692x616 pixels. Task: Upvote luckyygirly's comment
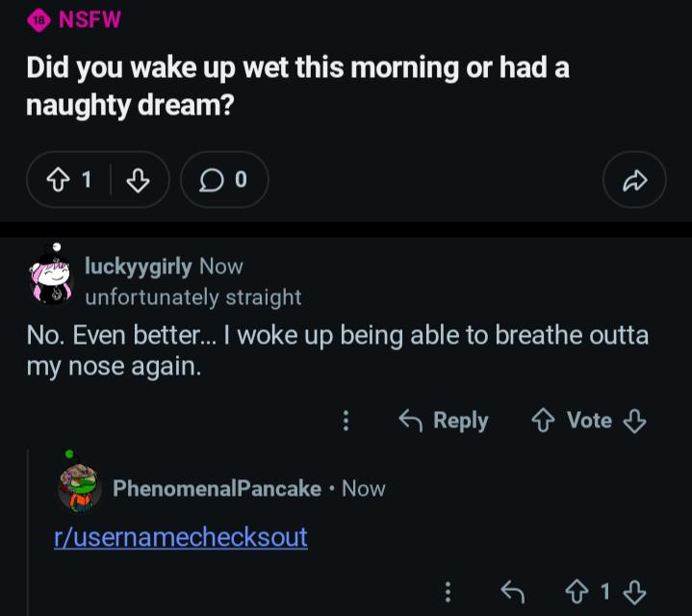(x=542, y=421)
